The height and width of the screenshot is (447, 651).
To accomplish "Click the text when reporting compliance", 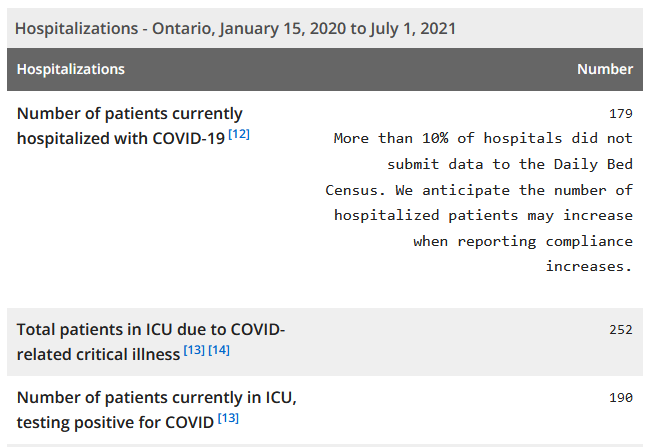I will click(x=523, y=242).
